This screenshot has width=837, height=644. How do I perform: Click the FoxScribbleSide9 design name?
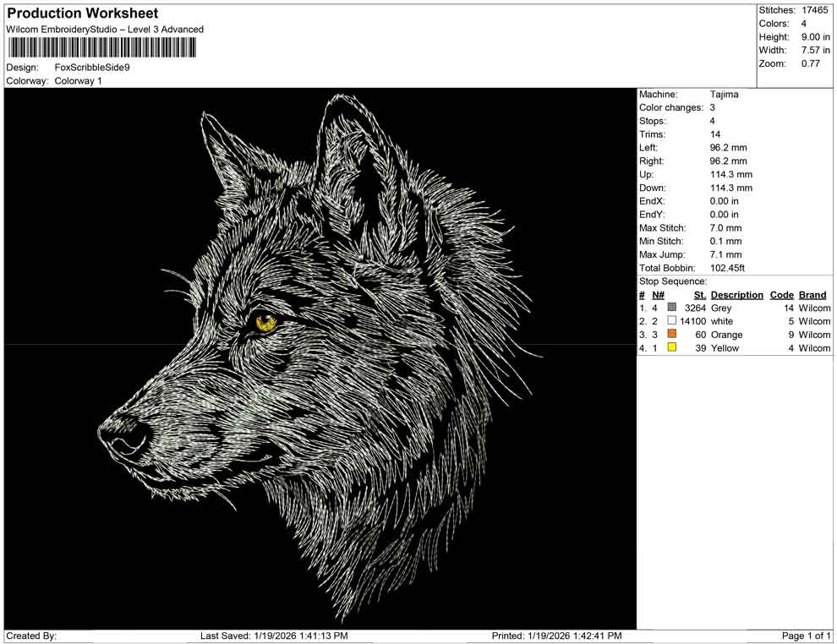pyautogui.click(x=93, y=68)
